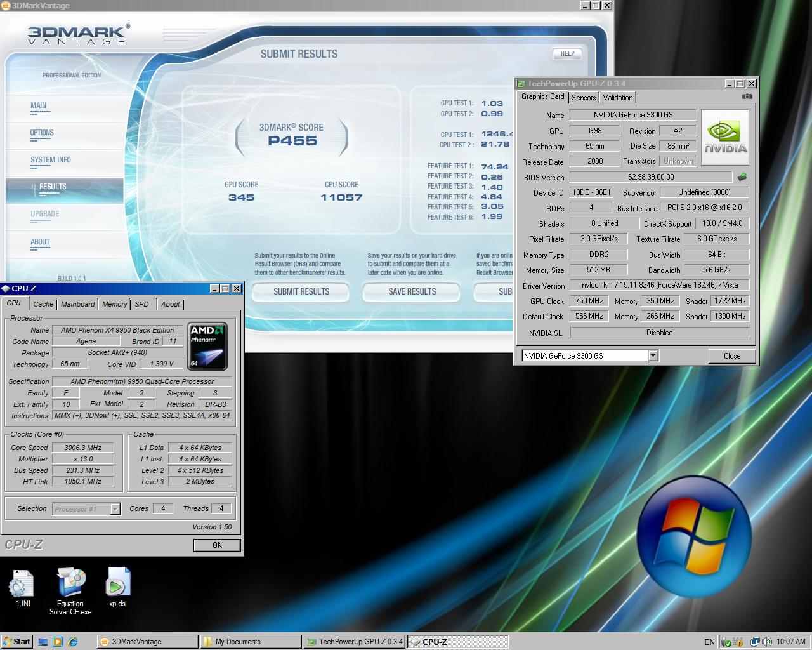Click the BIOS Version field 62.98.39.00.00
This screenshot has width=812, height=650.
(651, 177)
